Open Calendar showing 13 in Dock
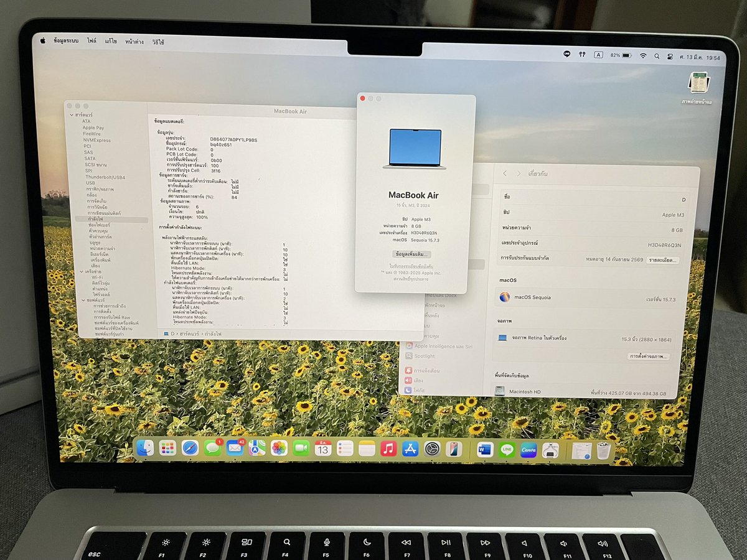747x560 pixels. point(323,448)
